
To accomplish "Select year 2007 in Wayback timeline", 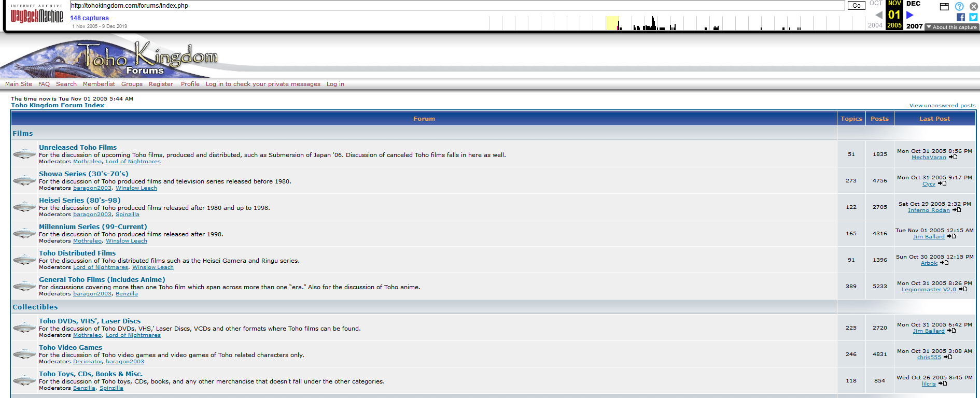I will point(914,26).
